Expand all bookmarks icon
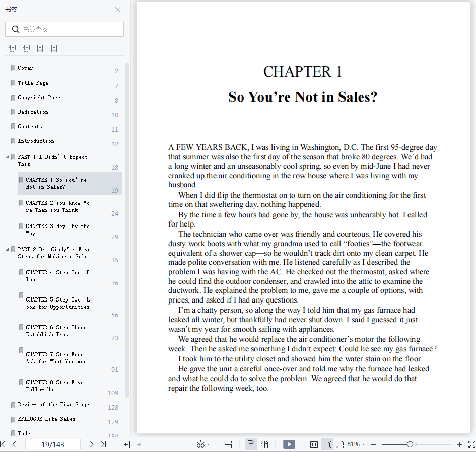The width and height of the screenshot is (476, 452). (x=12, y=48)
